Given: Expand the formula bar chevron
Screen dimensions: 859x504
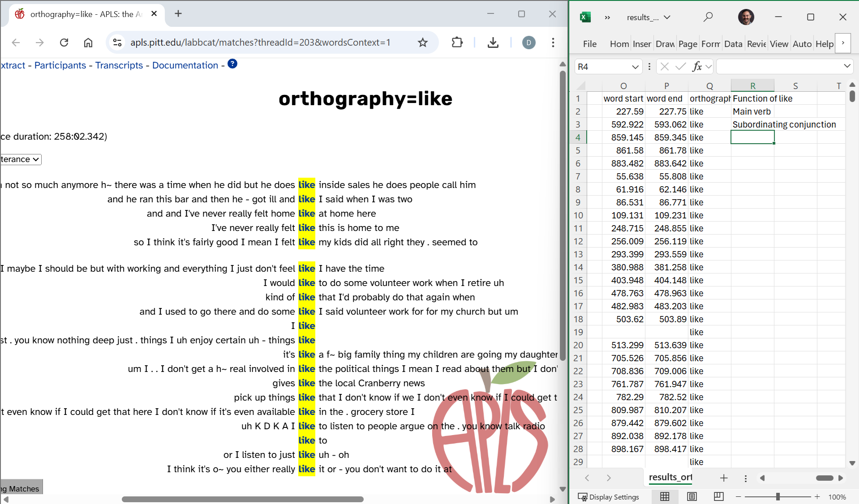Looking at the screenshot, I should click(847, 66).
